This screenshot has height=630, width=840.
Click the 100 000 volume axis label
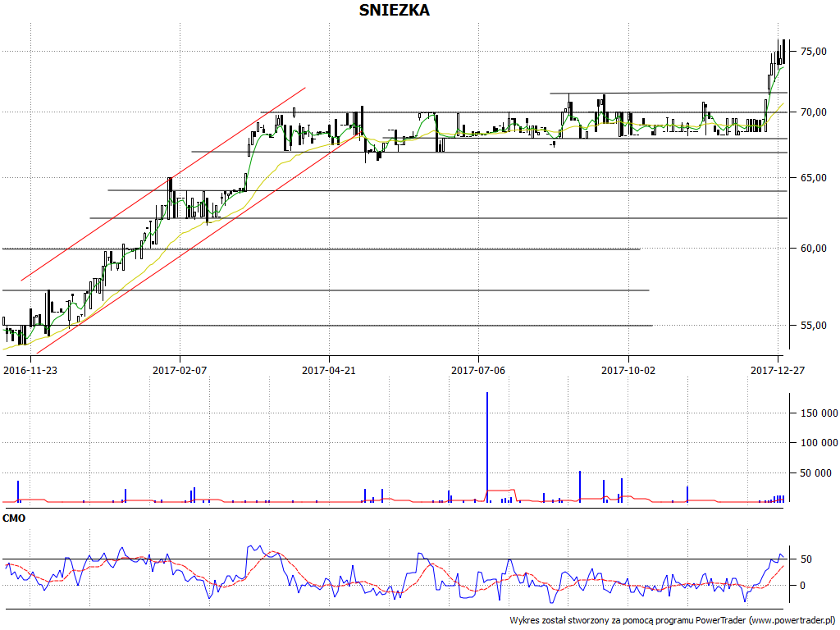point(819,442)
